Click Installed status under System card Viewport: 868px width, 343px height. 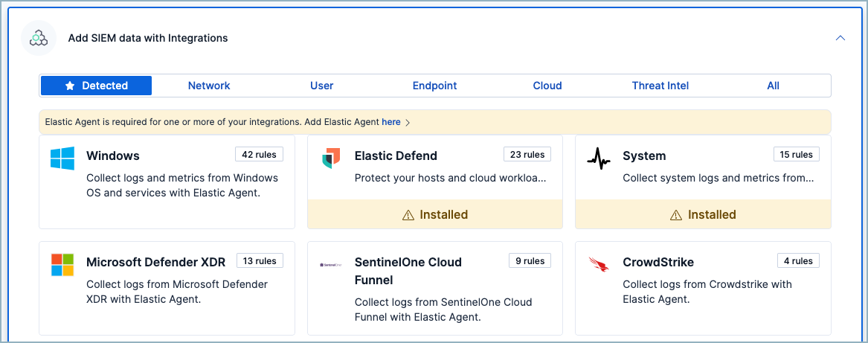[703, 214]
